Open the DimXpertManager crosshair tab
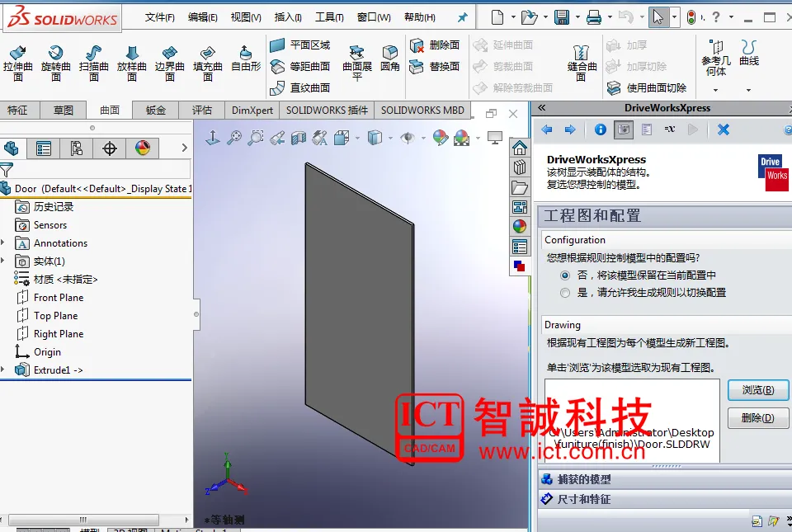The width and height of the screenshot is (792, 532). pos(109,148)
